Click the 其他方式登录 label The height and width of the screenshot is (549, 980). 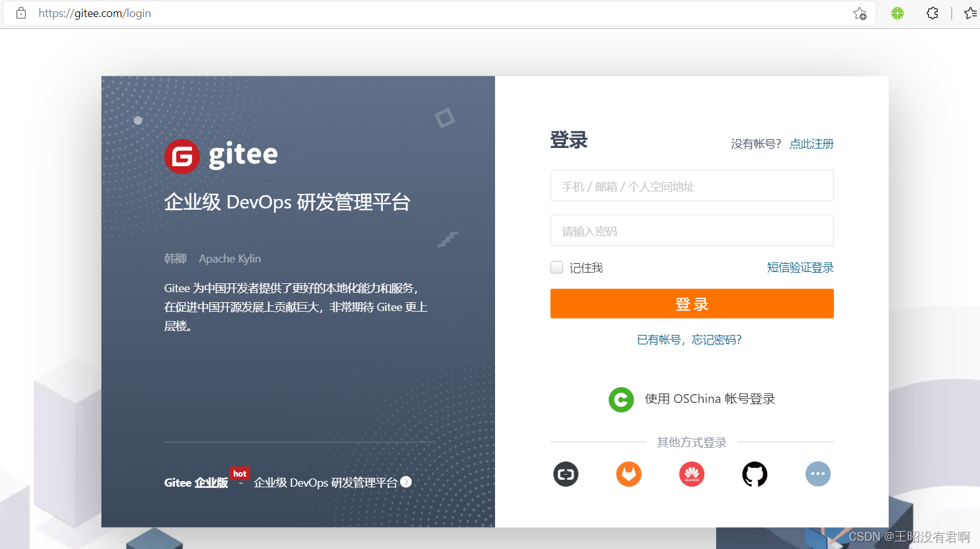(692, 443)
